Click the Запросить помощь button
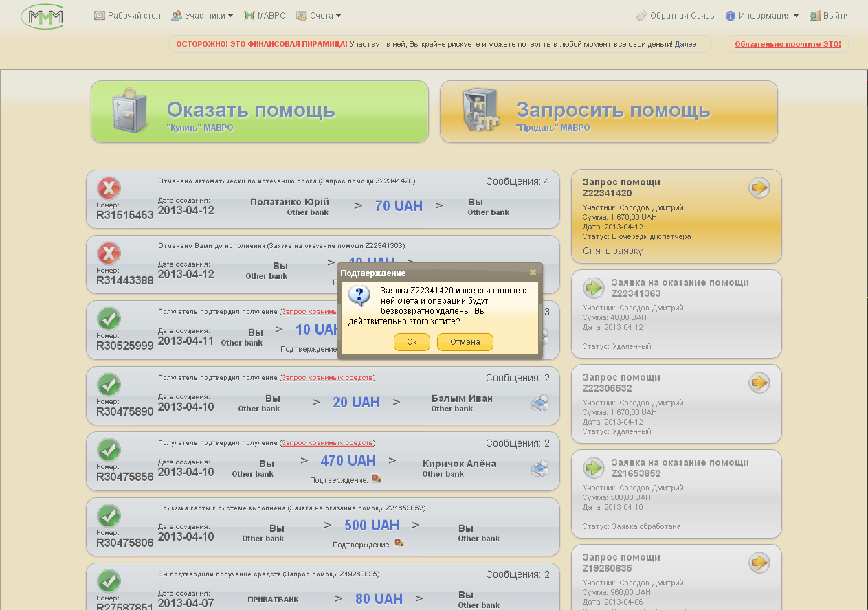The image size is (868, 610). click(609, 112)
